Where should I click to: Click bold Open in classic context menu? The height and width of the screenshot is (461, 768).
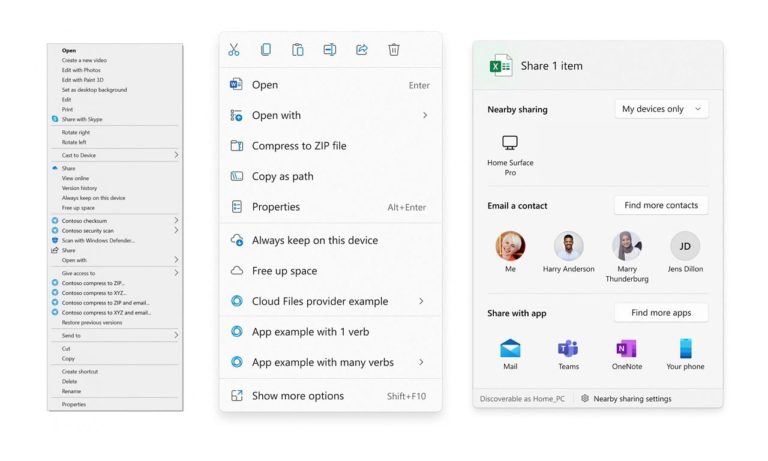click(x=69, y=50)
